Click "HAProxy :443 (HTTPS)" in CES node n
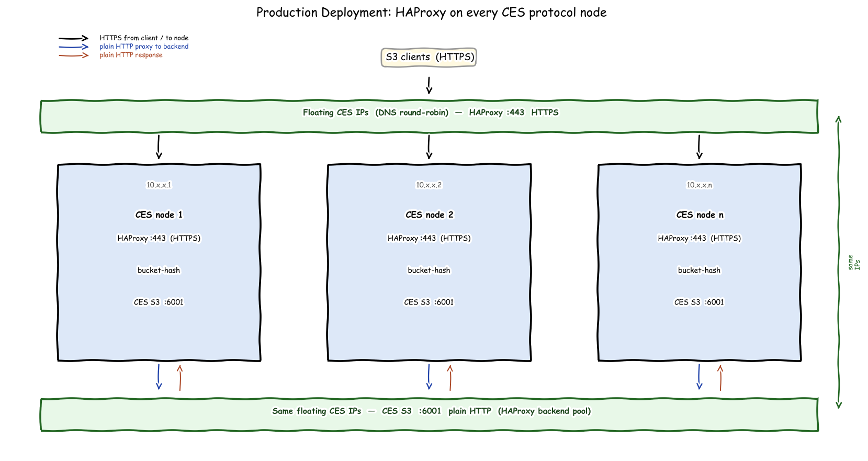Image resolution: width=868 pixels, height=461 pixels. point(700,238)
